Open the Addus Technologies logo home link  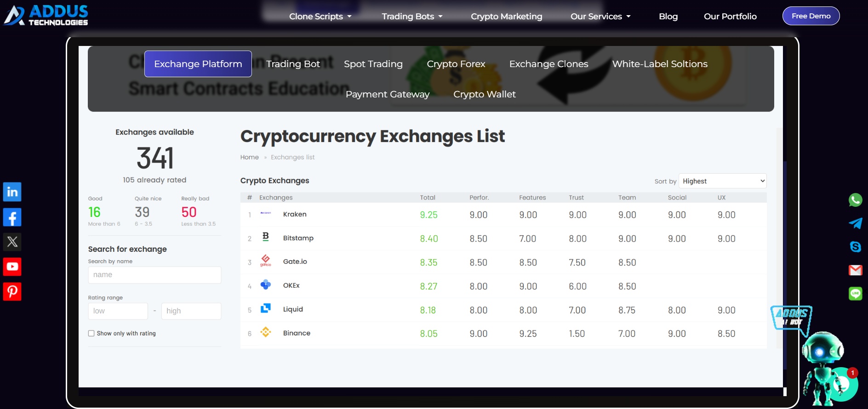point(46,15)
